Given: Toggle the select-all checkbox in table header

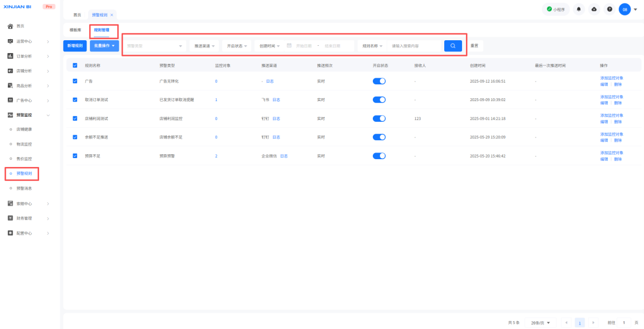Looking at the screenshot, I should pos(75,65).
